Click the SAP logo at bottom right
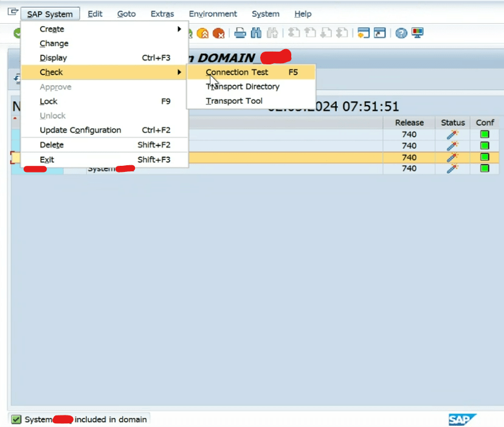Viewport: 504px width, 427px height. tap(462, 420)
